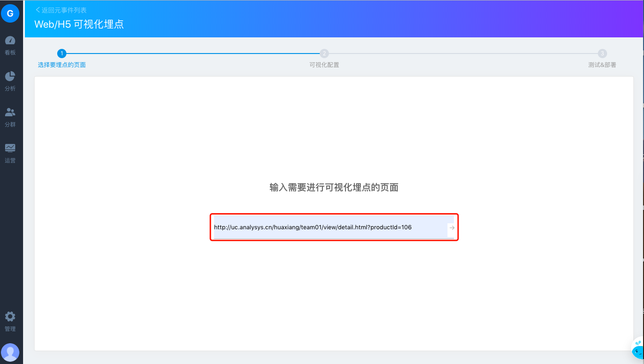Click the arrow to submit the URL

(x=452, y=228)
